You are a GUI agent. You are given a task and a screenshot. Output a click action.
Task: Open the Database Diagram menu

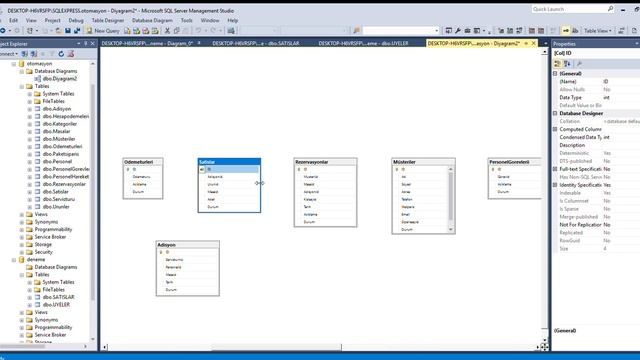(152, 20)
